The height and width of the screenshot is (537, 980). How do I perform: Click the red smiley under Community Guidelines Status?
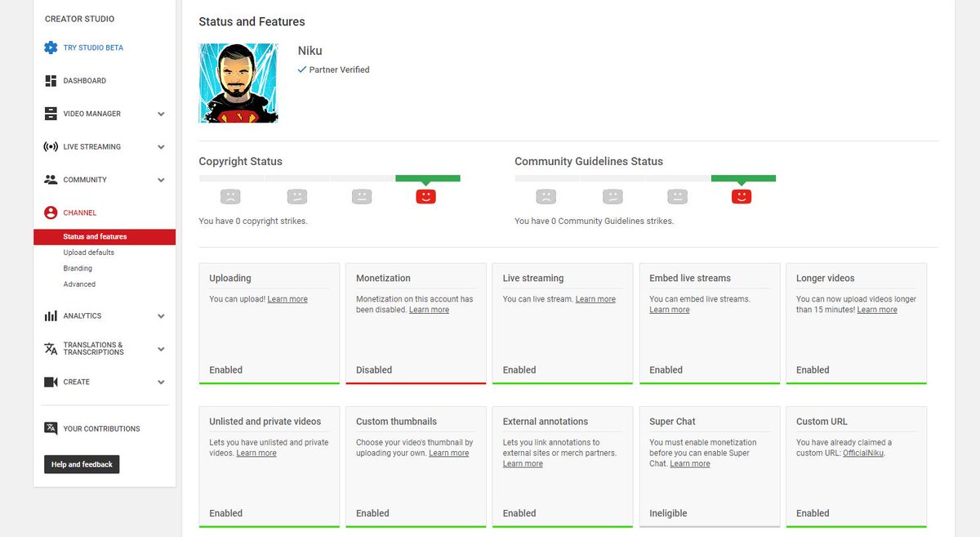tap(741, 196)
